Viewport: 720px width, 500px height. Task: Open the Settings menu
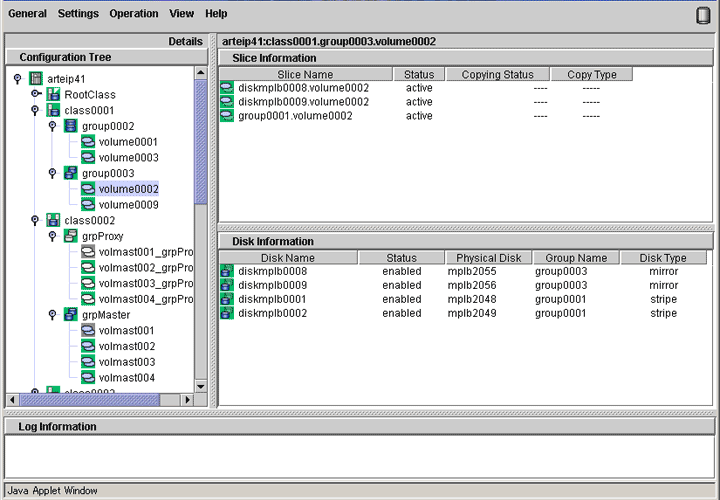78,14
